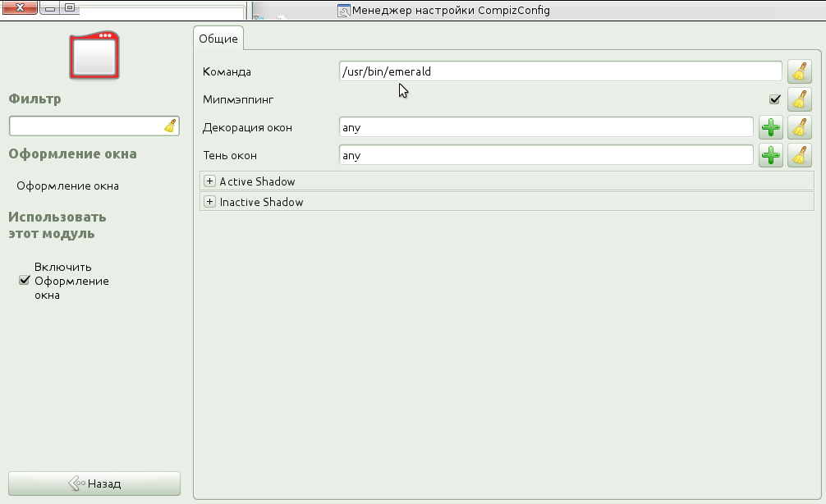
Task: Reset the Команда field with its broom icon
Action: (799, 71)
